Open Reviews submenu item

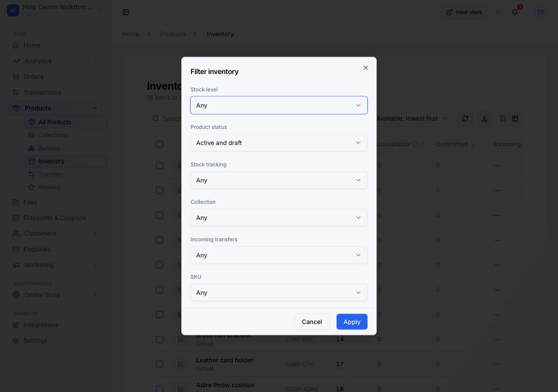coord(66,187)
